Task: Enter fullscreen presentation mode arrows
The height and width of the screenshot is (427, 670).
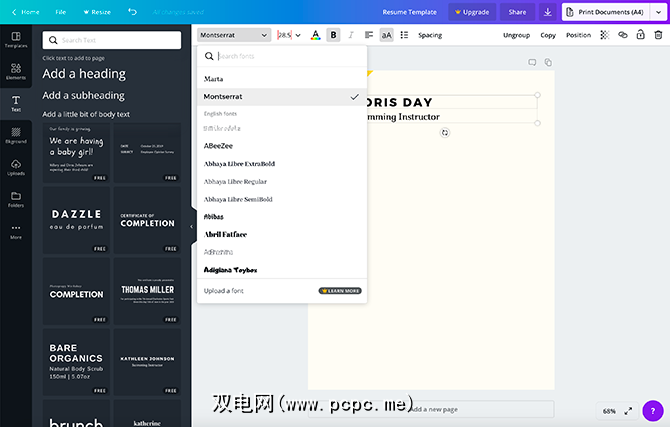Action: tap(628, 411)
